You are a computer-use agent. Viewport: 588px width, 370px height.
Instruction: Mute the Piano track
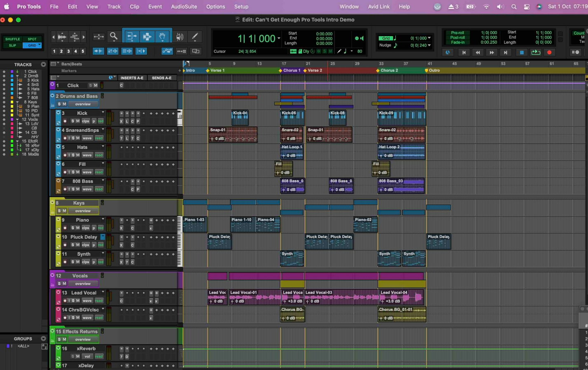78,228
